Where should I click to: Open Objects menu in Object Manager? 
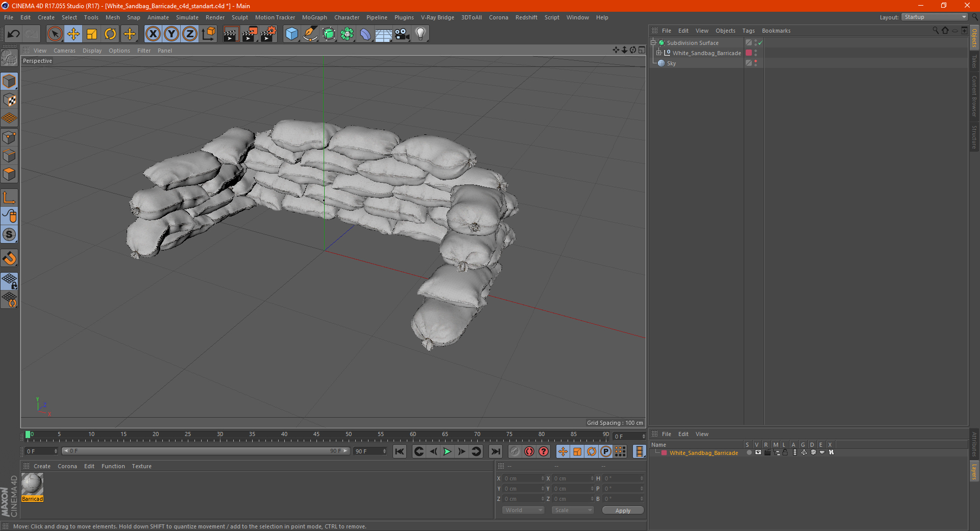[x=725, y=31]
